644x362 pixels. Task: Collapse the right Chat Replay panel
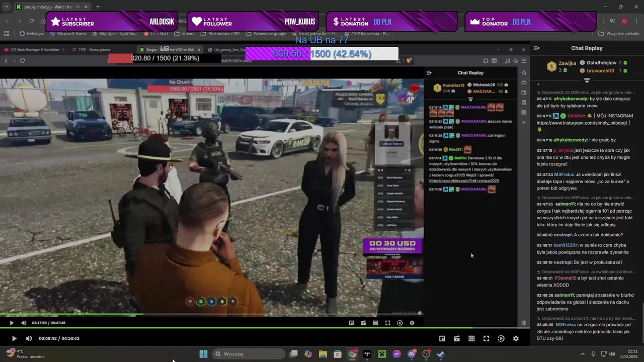536,48
